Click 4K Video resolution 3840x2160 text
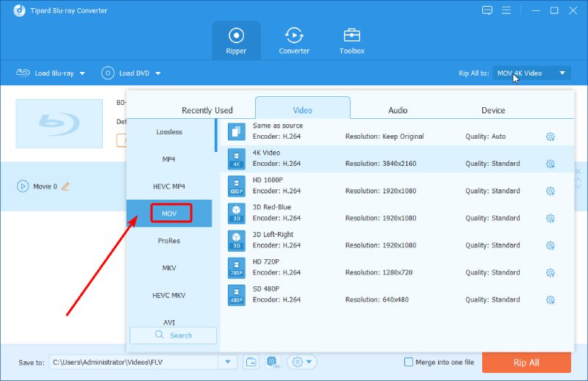 coord(381,164)
